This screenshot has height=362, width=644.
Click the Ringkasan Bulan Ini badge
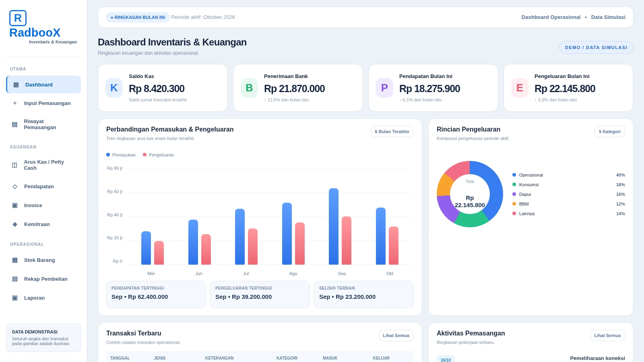coord(138,17)
